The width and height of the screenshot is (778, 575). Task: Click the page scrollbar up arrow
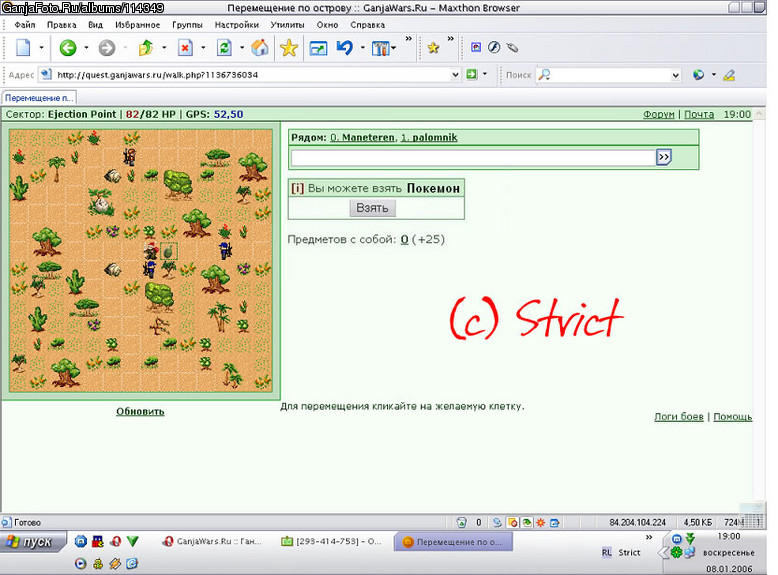click(x=759, y=114)
